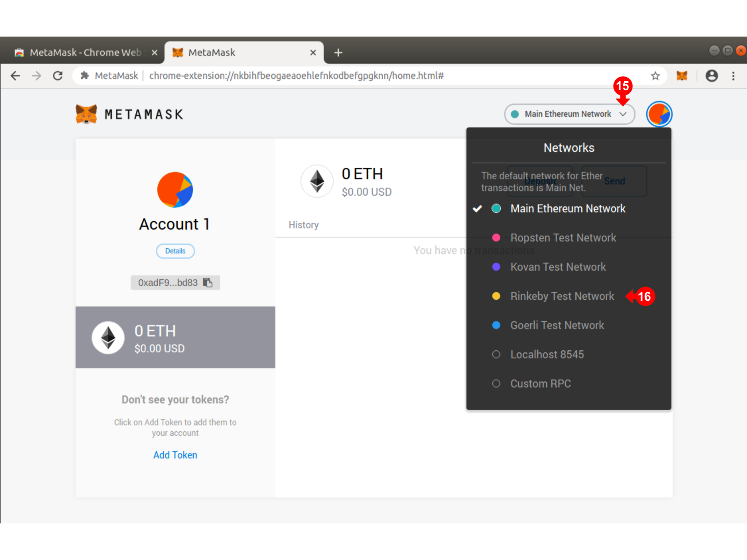Bookmark this page with star icon
Image resolution: width=747 pixels, height=560 pixels.
655,76
